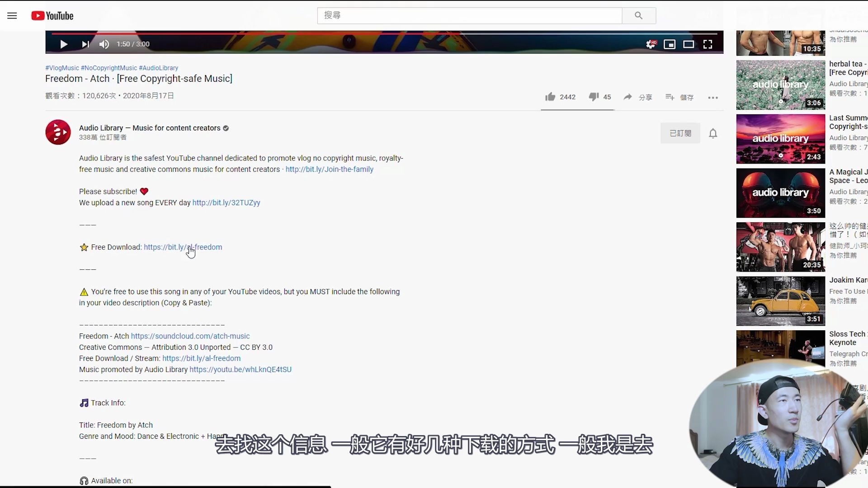Open the Free Download bit.ly/al-freedom link
The image size is (868, 488).
(x=183, y=247)
